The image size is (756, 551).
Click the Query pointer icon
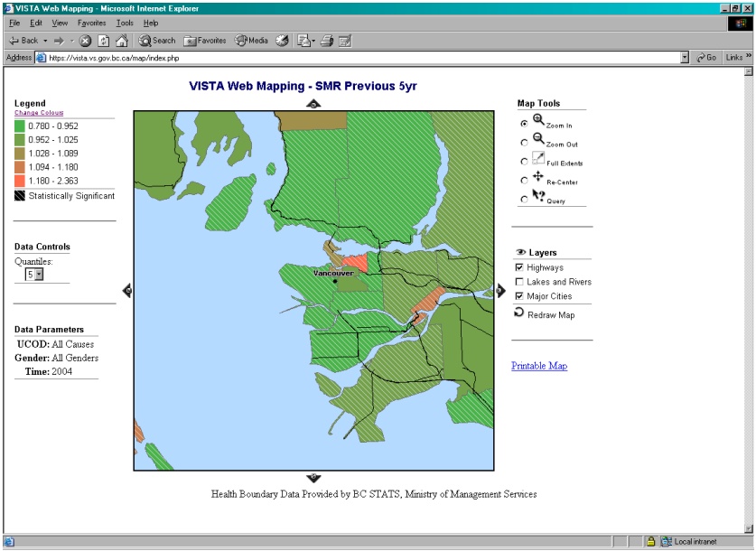tap(538, 195)
